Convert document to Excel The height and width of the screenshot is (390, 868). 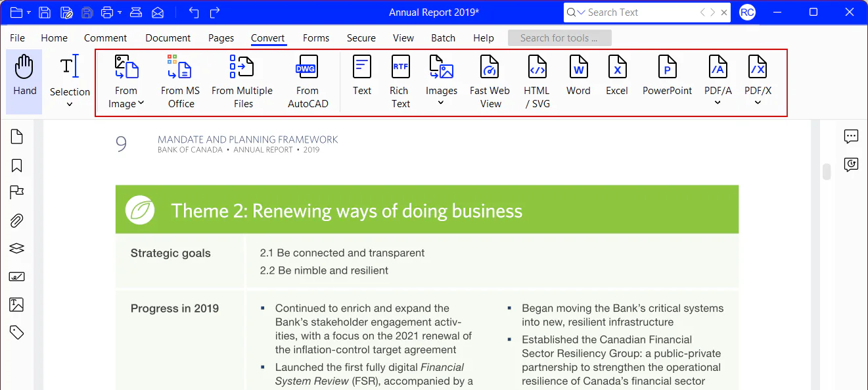617,76
